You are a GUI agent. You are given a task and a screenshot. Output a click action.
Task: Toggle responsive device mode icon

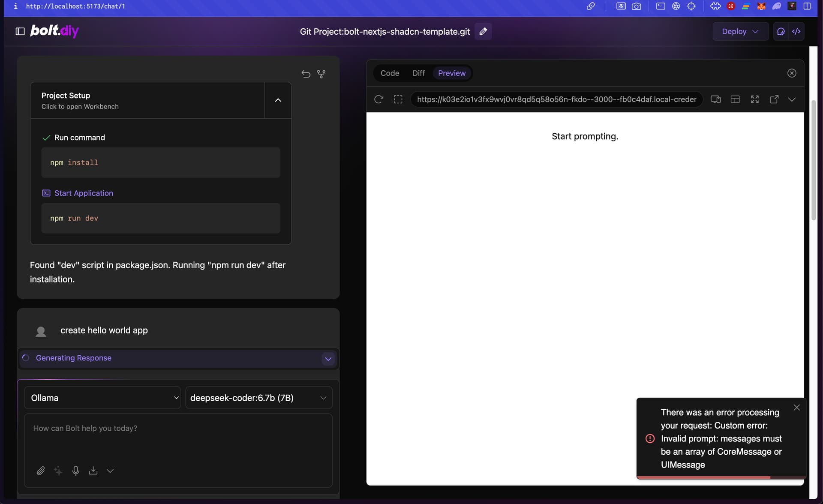pyautogui.click(x=716, y=99)
